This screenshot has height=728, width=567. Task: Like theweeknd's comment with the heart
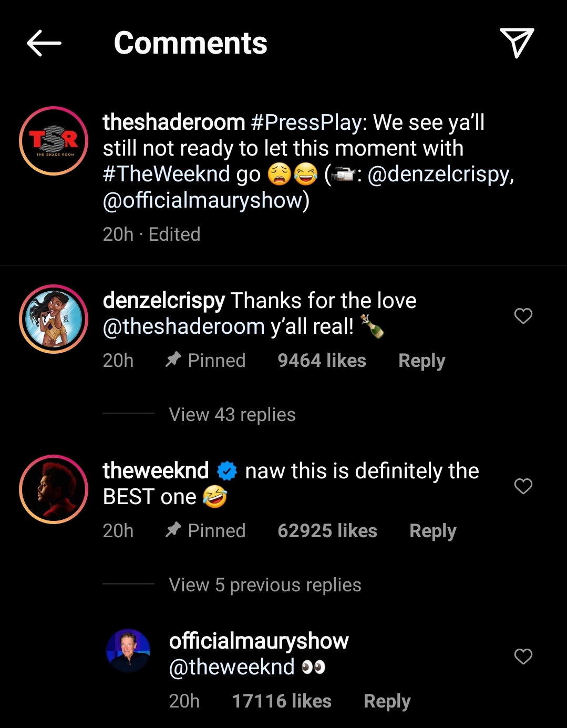[523, 486]
